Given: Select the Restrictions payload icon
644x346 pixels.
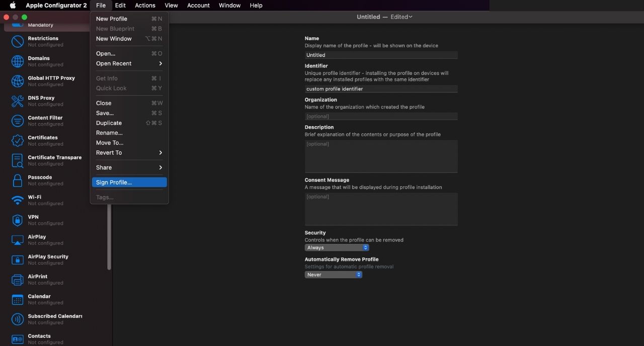Looking at the screenshot, I should tap(18, 41).
